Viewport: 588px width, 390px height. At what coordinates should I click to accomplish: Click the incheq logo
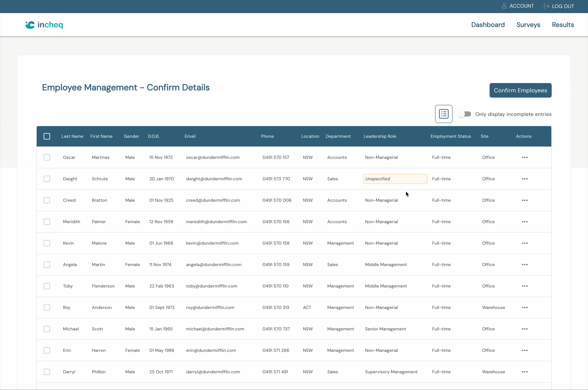44,25
